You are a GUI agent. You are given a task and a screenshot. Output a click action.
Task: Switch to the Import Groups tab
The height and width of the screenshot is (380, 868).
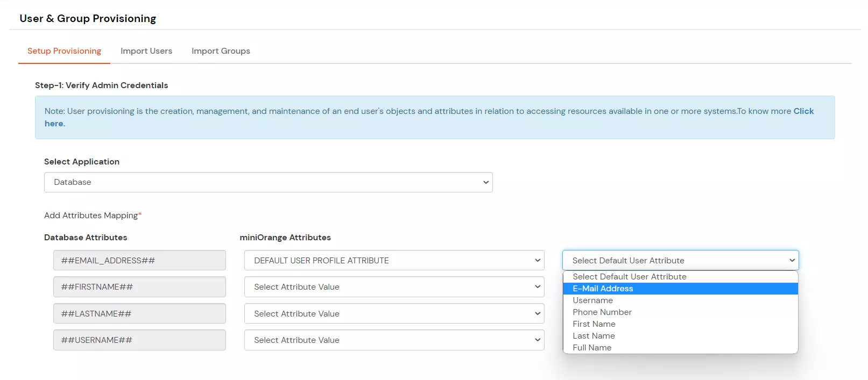pyautogui.click(x=221, y=51)
